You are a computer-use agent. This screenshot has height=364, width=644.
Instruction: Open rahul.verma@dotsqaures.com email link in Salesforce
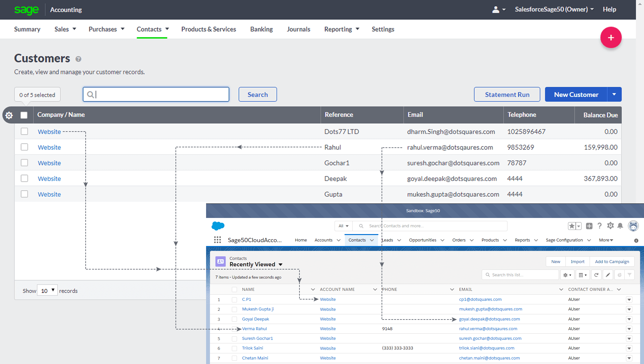[x=488, y=329]
